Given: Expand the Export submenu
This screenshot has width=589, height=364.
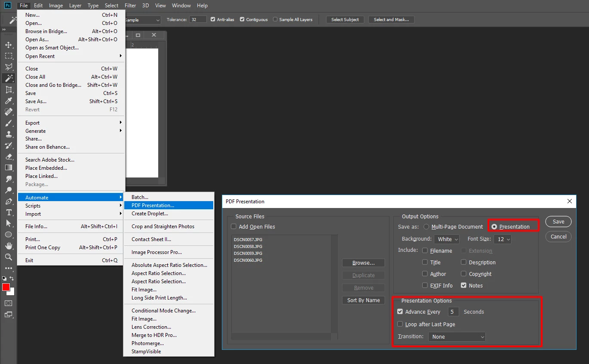Looking at the screenshot, I should coord(71,123).
